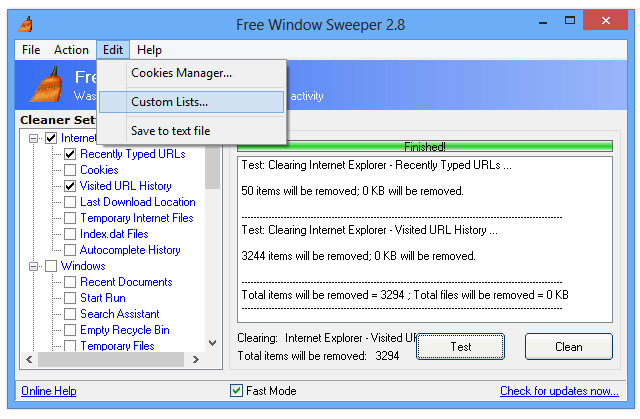Minimize the Free Window Sweeper window
Screen dimensions: 640x419
pyautogui.click(x=543, y=22)
